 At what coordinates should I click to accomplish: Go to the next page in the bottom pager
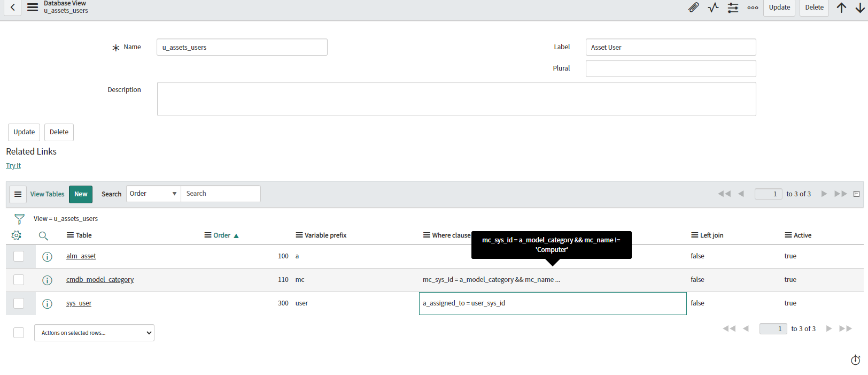click(x=829, y=328)
